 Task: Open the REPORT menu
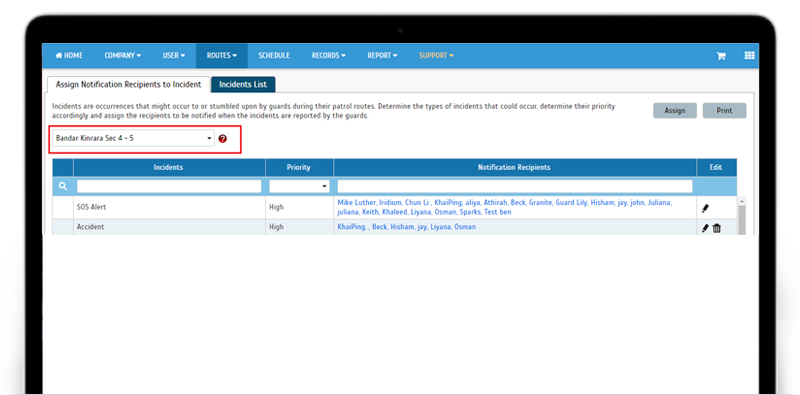coord(382,56)
